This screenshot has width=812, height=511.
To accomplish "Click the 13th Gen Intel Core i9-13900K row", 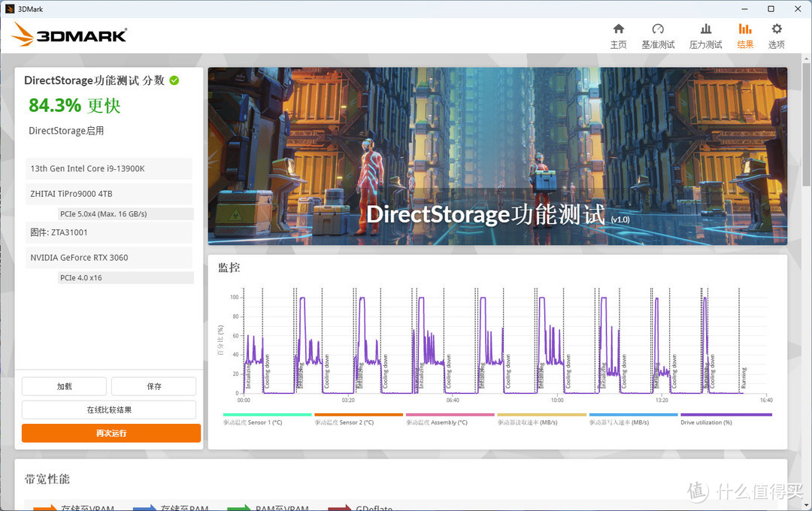I will coord(109,169).
